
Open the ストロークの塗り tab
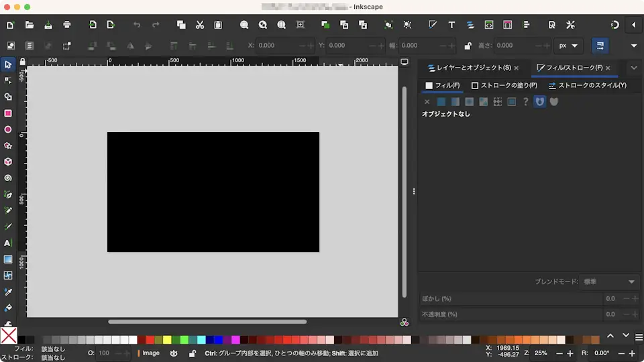pos(504,86)
